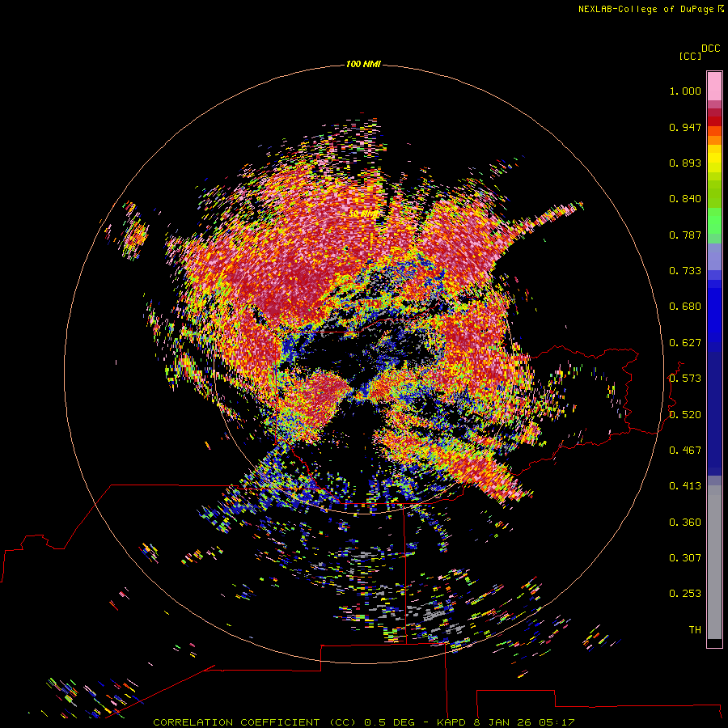Click the 0.680 scale value
Viewport: 728px width, 728px height.
point(685,307)
